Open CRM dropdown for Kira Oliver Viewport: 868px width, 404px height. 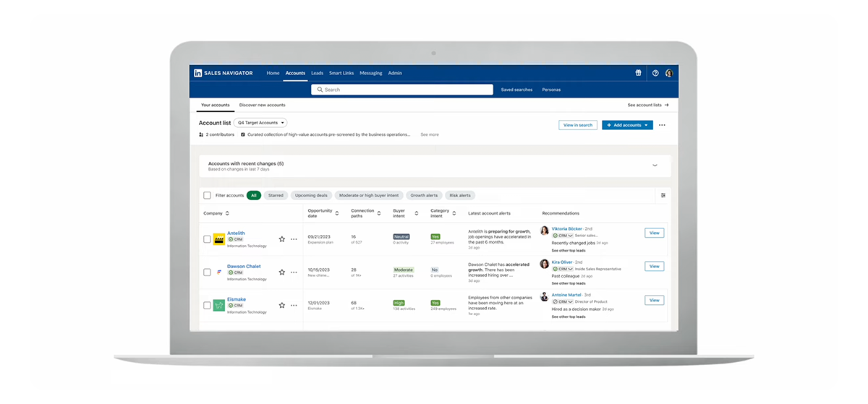(563, 269)
